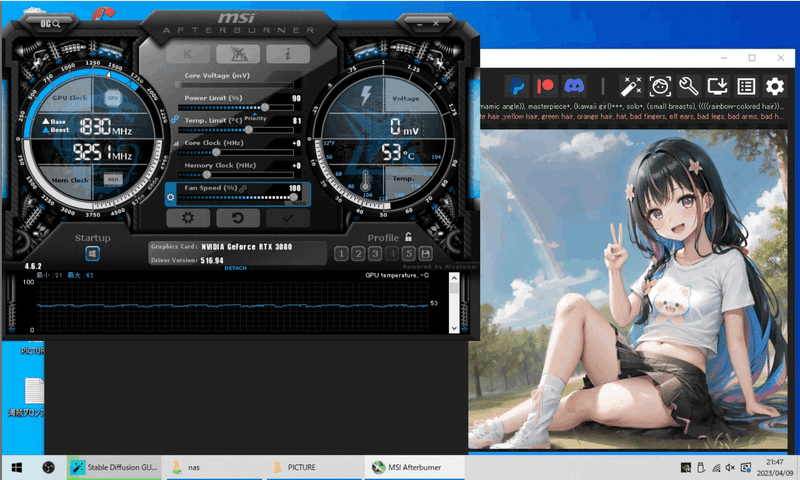The image size is (800, 480).
Task: Click the GPU chip icon in clock gauge
Action: coord(112,97)
